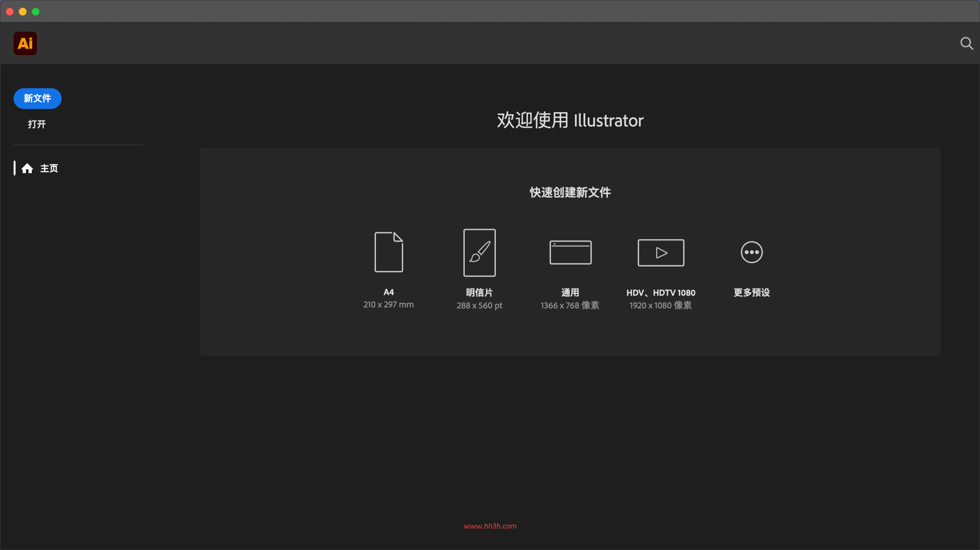Click the 更多预设 label
980x550 pixels.
pos(751,293)
